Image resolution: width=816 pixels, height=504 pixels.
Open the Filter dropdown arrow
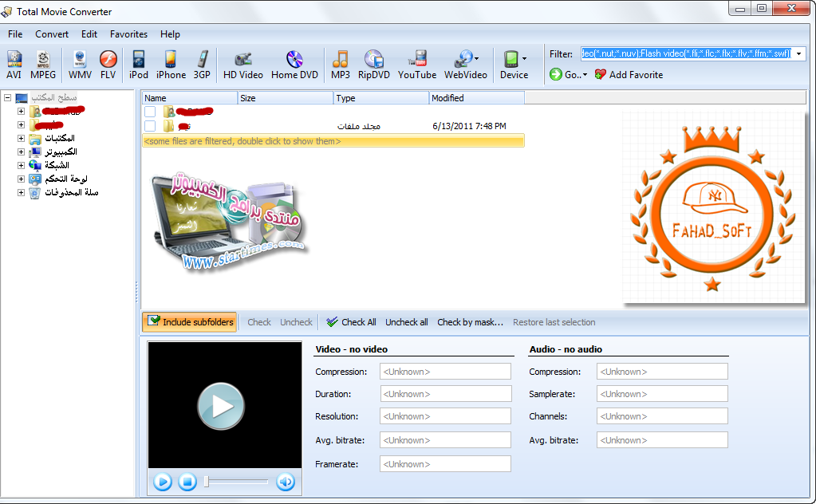point(798,53)
